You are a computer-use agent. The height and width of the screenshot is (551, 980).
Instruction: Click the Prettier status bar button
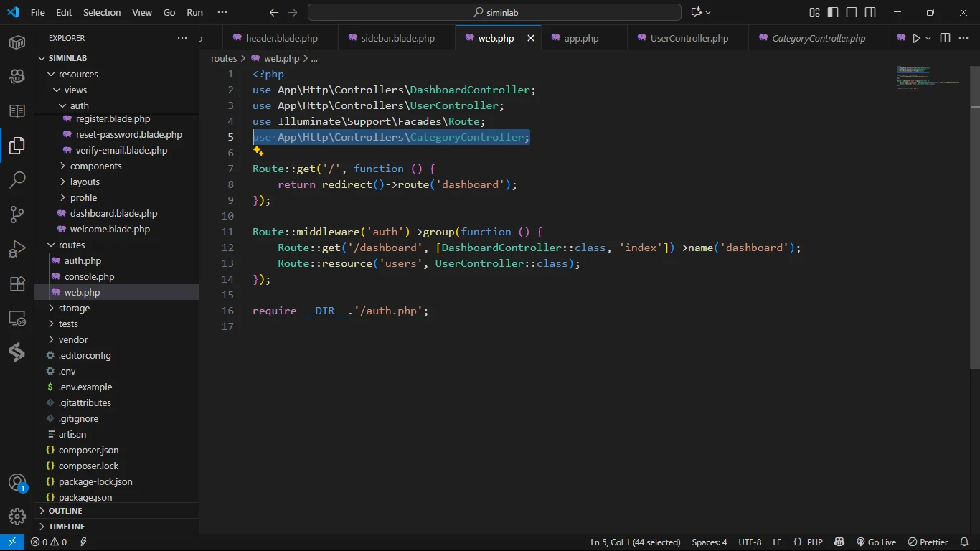(x=928, y=542)
